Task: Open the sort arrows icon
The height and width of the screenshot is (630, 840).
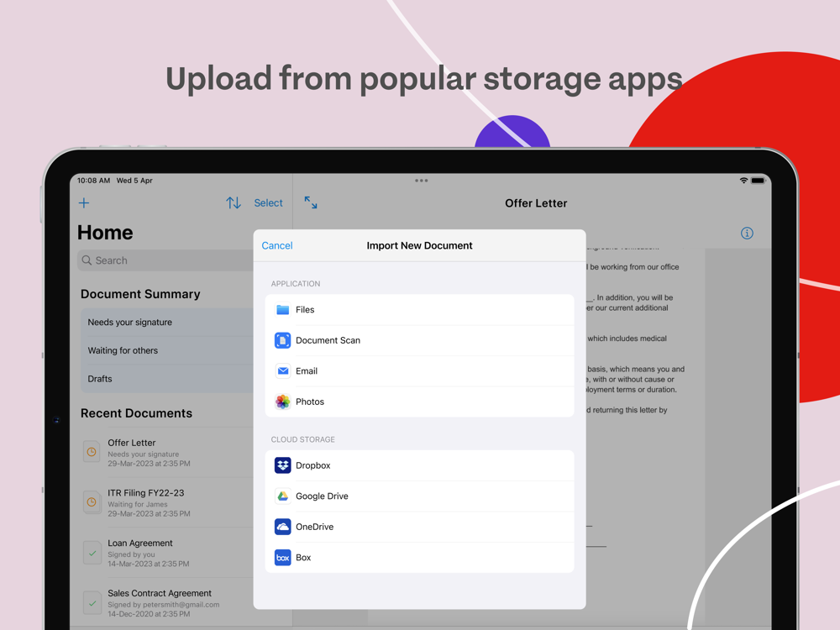Action: point(233,203)
